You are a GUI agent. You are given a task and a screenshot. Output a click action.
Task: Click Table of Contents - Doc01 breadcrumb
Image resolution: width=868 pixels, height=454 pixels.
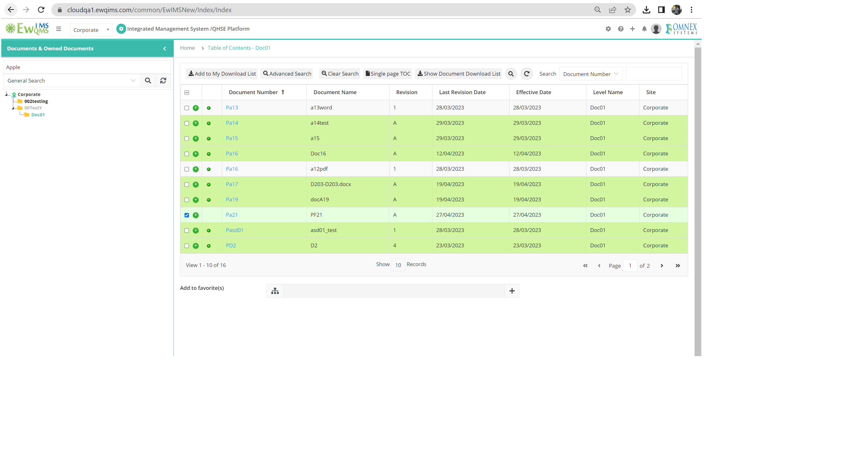point(239,48)
